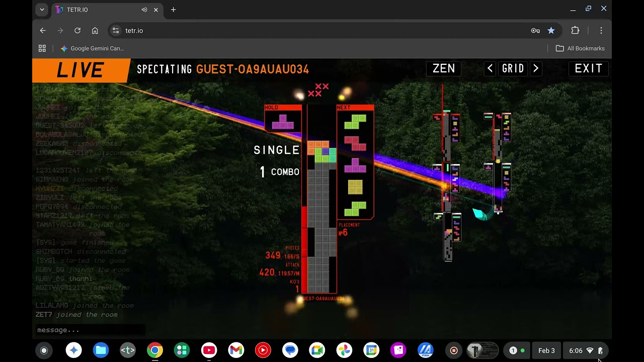Viewport: 644px width, 362px height.
Task: Open the Files app on the shelf
Action: click(x=101, y=350)
